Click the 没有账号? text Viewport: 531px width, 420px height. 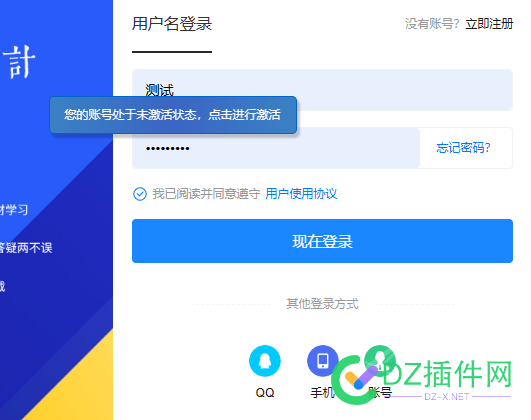point(432,24)
